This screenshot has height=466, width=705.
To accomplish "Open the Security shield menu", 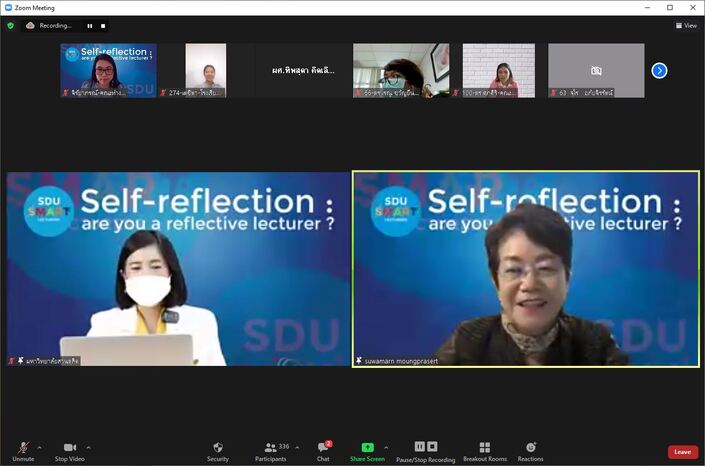I will tap(218, 452).
